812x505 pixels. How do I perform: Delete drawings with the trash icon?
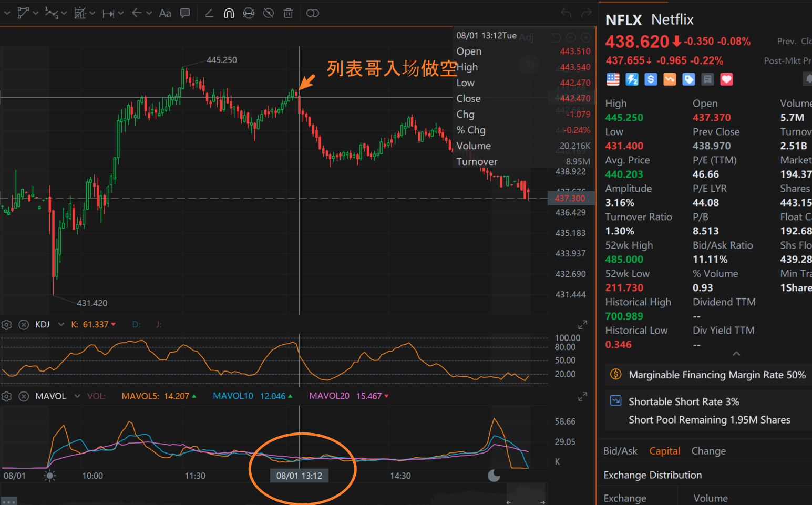[x=288, y=13]
